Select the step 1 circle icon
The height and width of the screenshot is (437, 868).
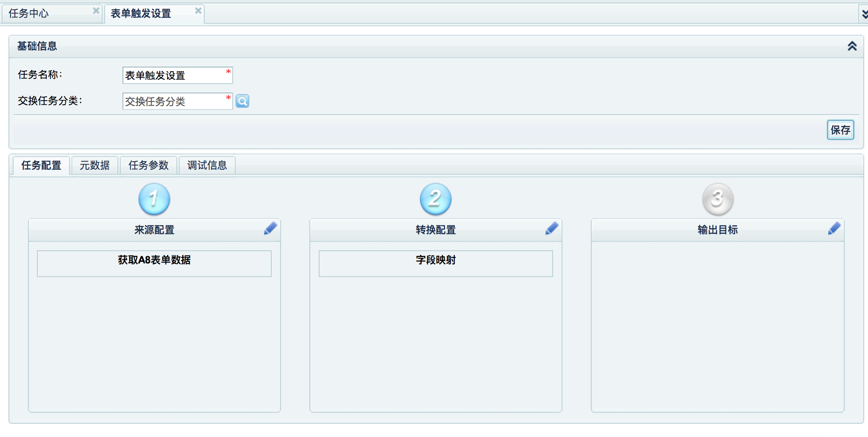tap(154, 199)
